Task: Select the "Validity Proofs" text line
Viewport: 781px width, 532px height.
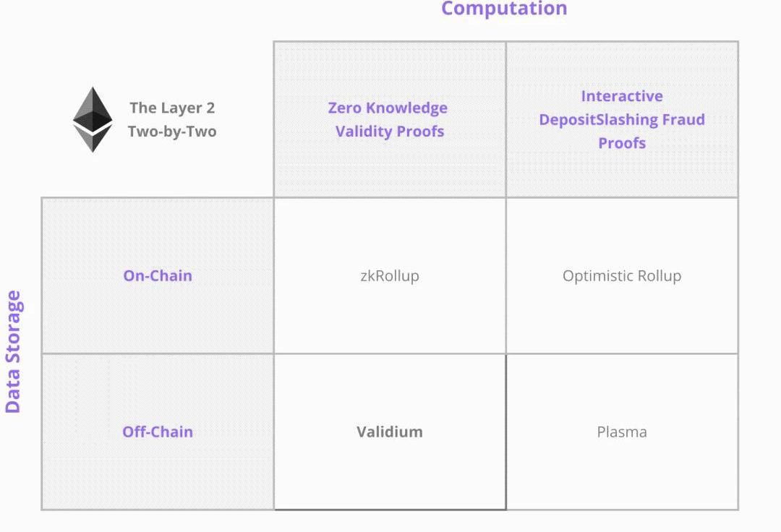Action: tap(390, 132)
